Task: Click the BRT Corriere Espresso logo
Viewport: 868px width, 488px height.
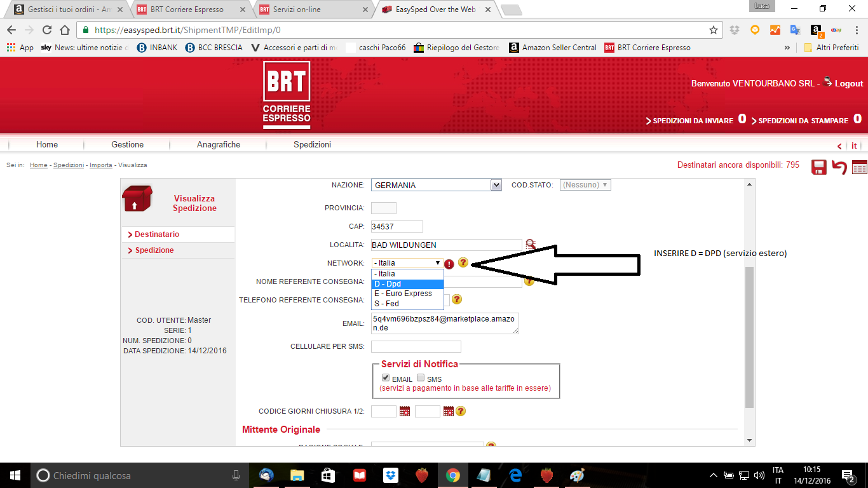Action: pos(287,95)
